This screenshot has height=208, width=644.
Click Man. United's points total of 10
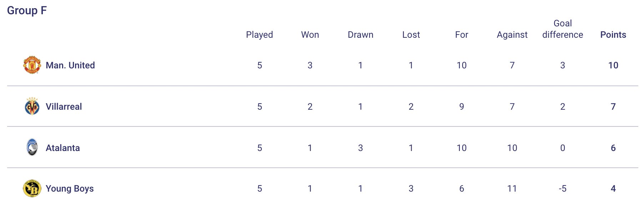point(613,65)
